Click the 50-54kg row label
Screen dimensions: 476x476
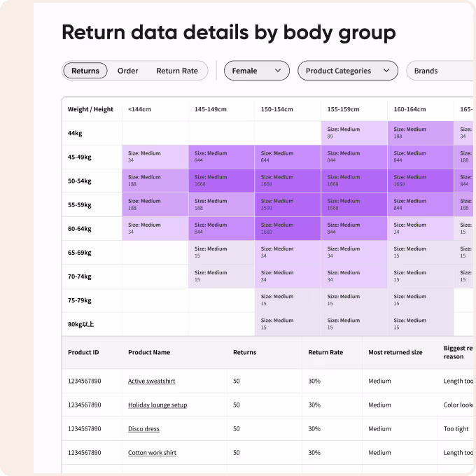click(80, 181)
